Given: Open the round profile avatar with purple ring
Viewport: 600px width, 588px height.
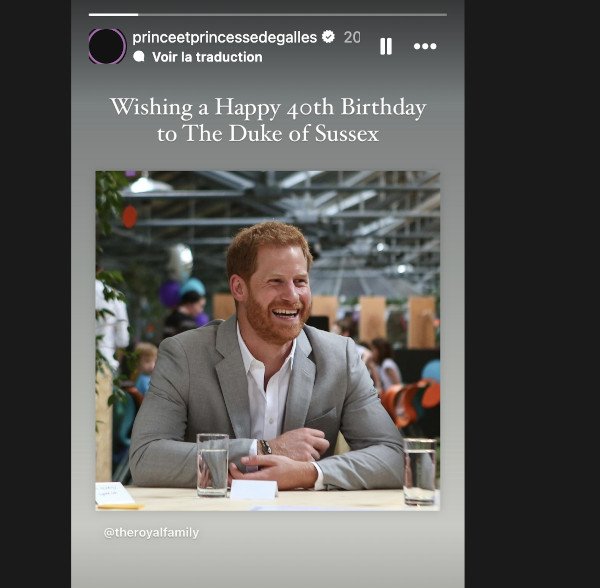Looking at the screenshot, I should [107, 46].
